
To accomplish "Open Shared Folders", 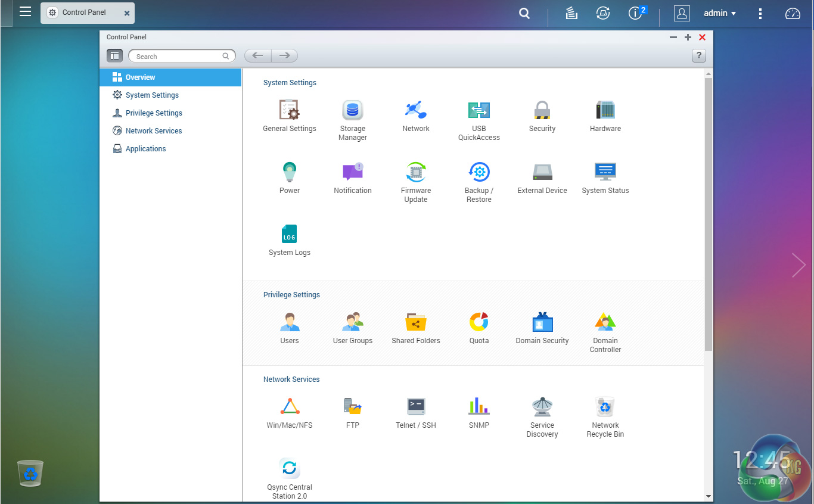I will point(415,323).
